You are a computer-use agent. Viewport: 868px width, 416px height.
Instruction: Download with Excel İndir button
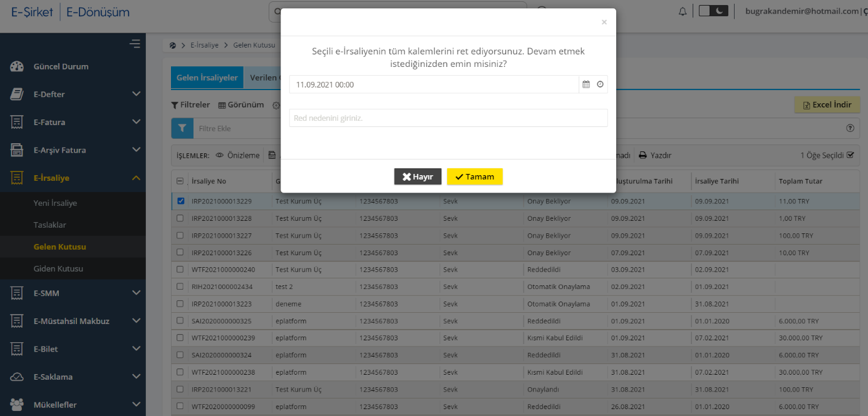coord(827,104)
